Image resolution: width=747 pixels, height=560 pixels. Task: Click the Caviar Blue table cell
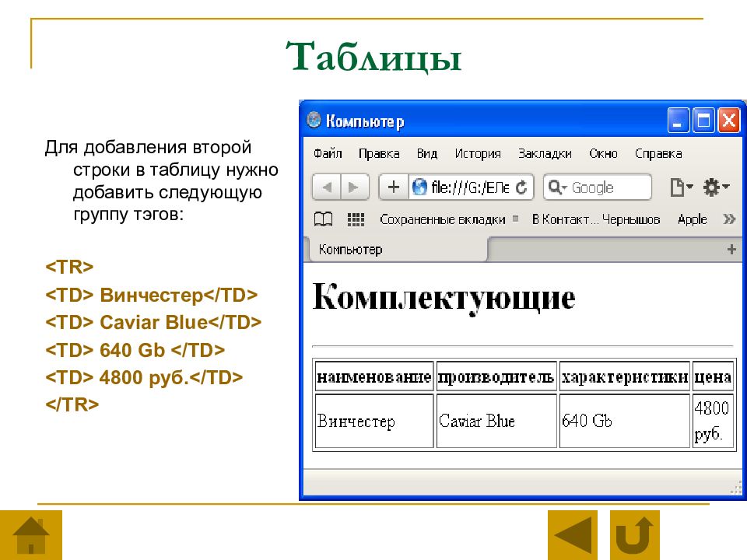tap(496, 421)
